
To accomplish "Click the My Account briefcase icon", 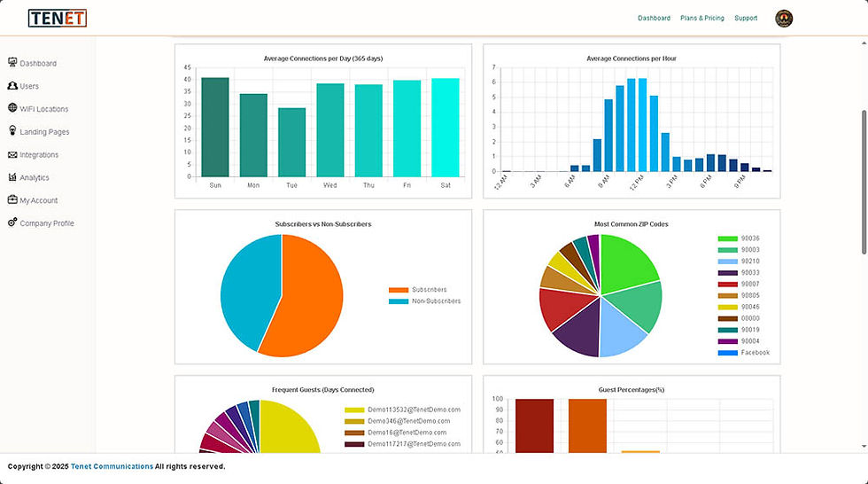I will pyautogui.click(x=12, y=199).
